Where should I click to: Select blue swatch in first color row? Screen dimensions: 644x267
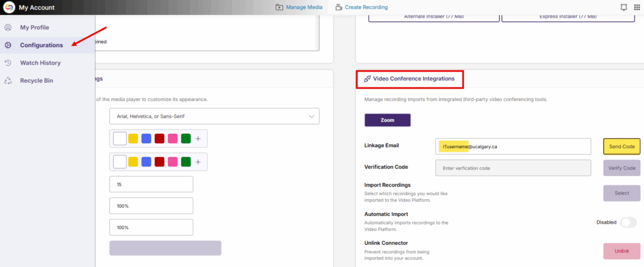[146, 139]
